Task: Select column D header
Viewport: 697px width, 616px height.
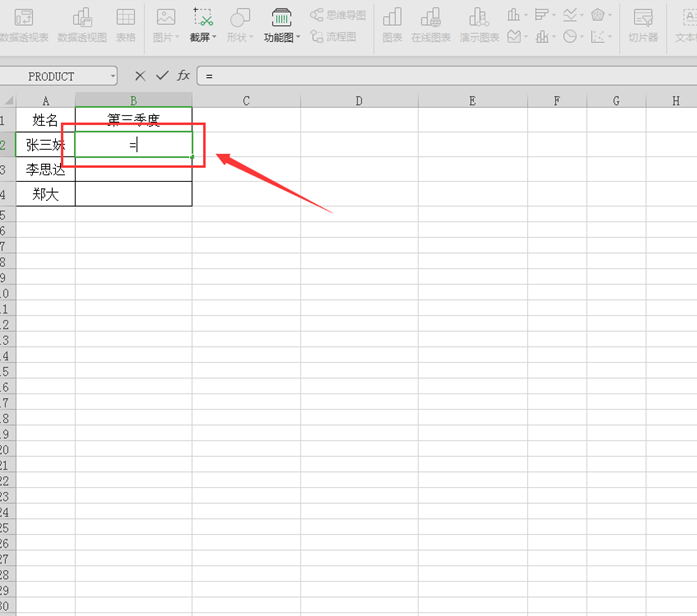Action: tap(359, 101)
